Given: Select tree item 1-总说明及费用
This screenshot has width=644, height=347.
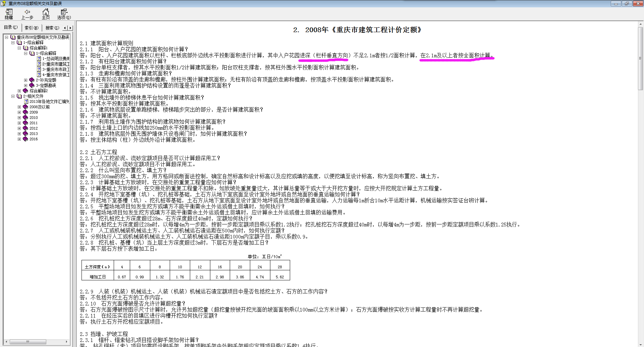Looking at the screenshot, I should coord(56,59).
